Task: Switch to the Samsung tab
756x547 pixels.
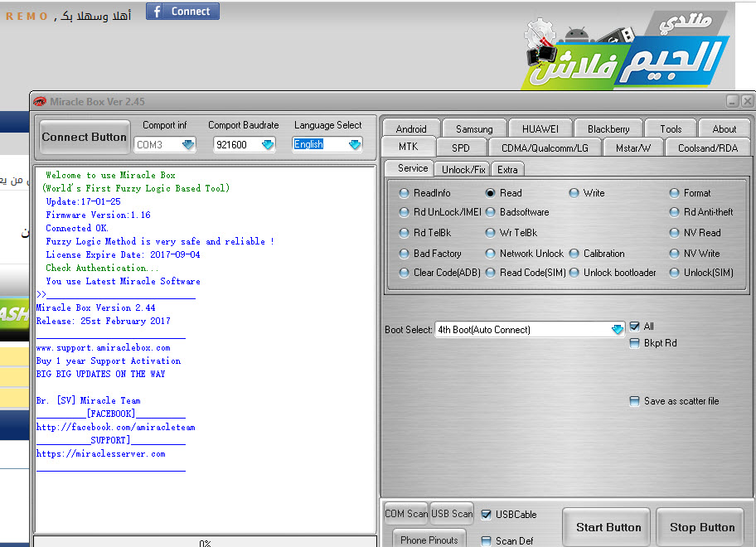Action: coord(474,128)
